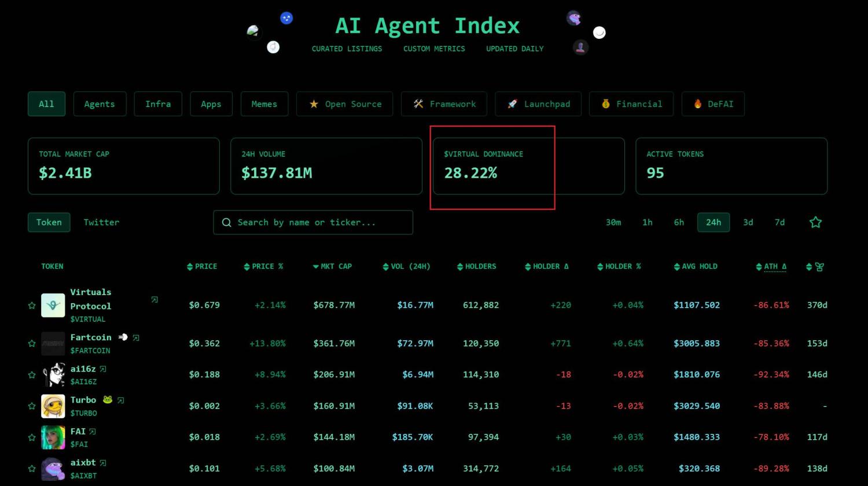Sort the table by PRICE column

(x=204, y=266)
